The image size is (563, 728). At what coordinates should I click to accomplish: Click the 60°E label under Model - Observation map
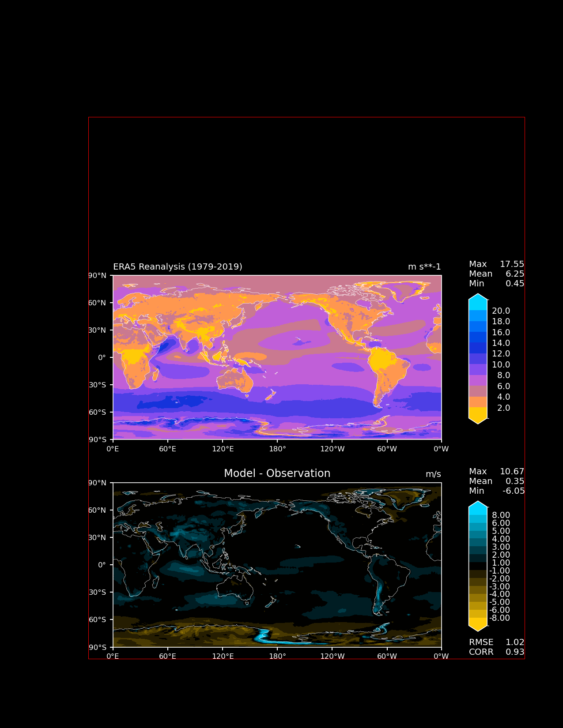(168, 657)
